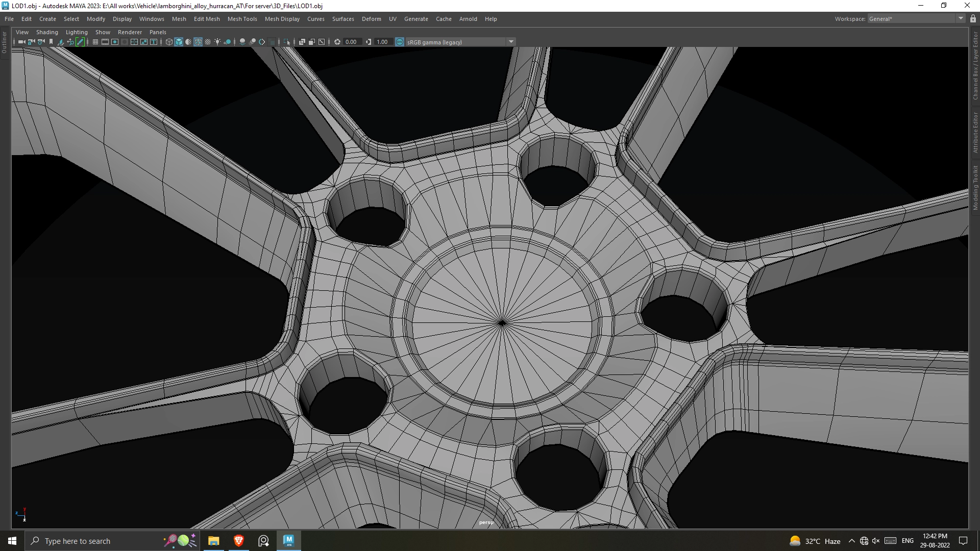Toggle color management ON button
Image resolution: width=980 pixels, height=551 pixels.
[400, 42]
